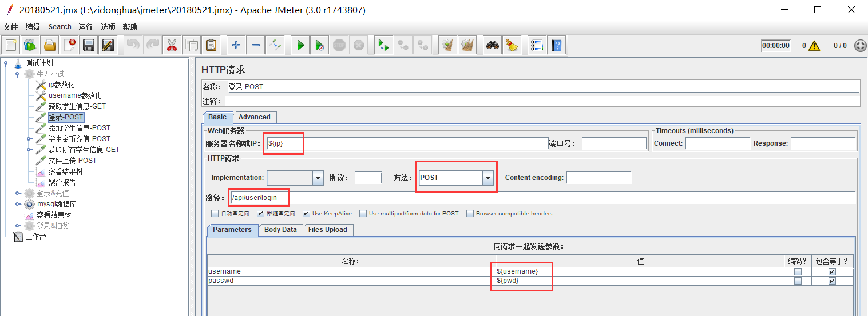This screenshot has width=868, height=316.
Task: Click the Paste clipboard icon
Action: pyautogui.click(x=211, y=45)
